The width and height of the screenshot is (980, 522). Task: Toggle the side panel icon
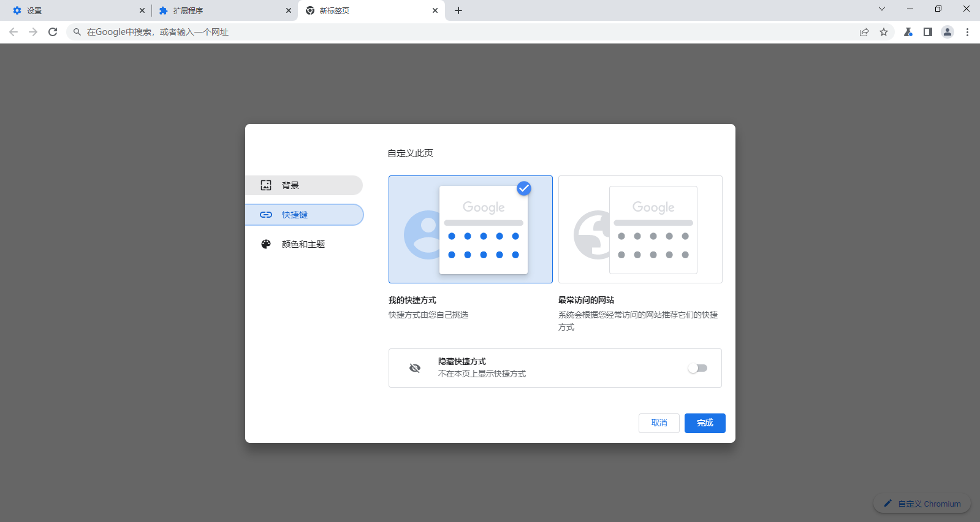click(928, 32)
